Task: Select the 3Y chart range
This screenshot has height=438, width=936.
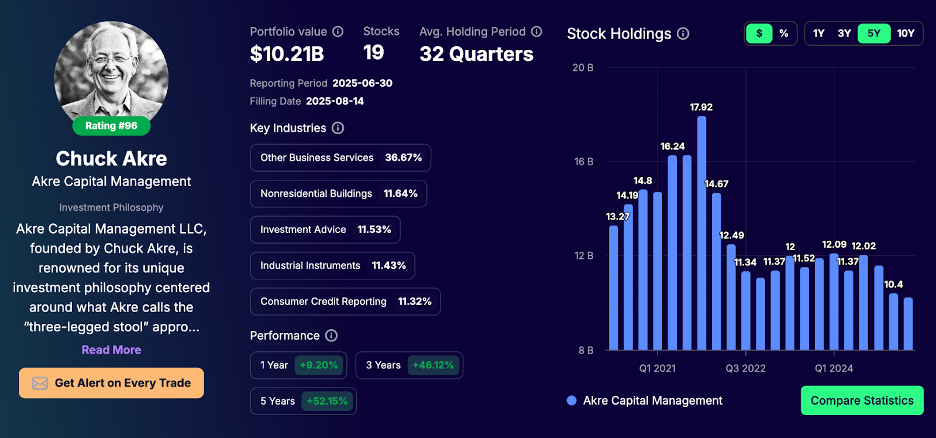Action: [844, 33]
